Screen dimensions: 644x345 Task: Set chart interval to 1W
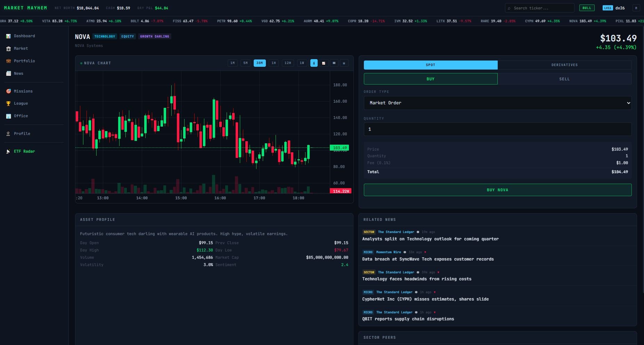(x=302, y=63)
